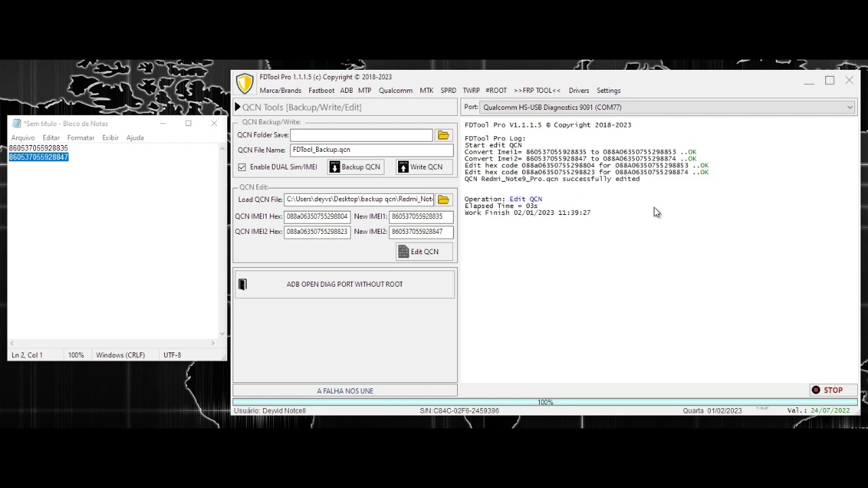The width and height of the screenshot is (868, 488).
Task: Click Notepad vertical scrollbar down arrow
Action: pyautogui.click(x=222, y=334)
